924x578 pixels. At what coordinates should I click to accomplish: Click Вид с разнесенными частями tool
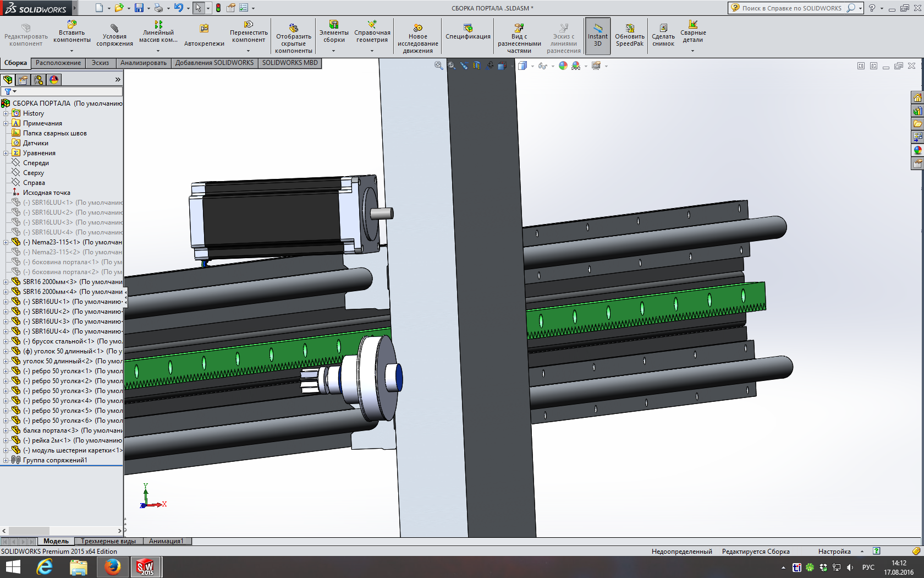519,39
